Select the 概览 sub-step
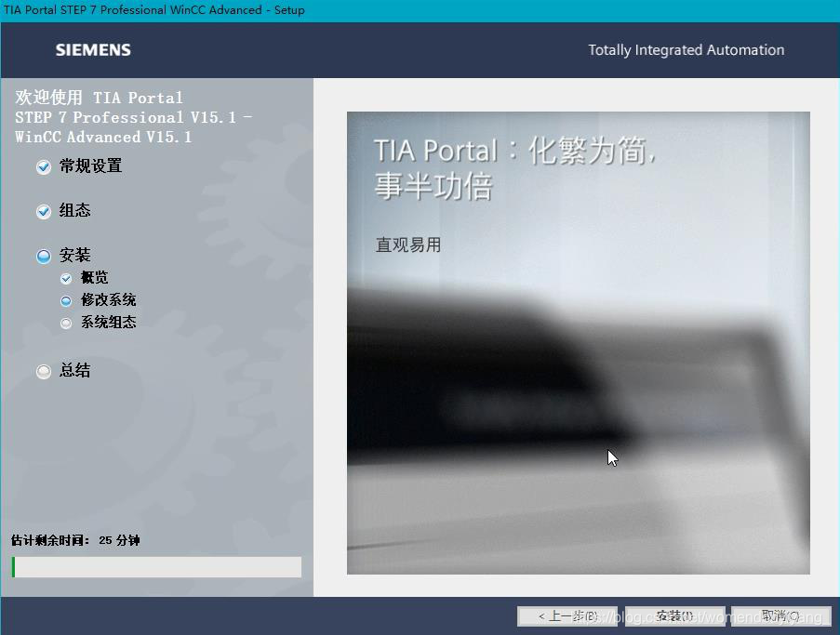 pos(94,277)
